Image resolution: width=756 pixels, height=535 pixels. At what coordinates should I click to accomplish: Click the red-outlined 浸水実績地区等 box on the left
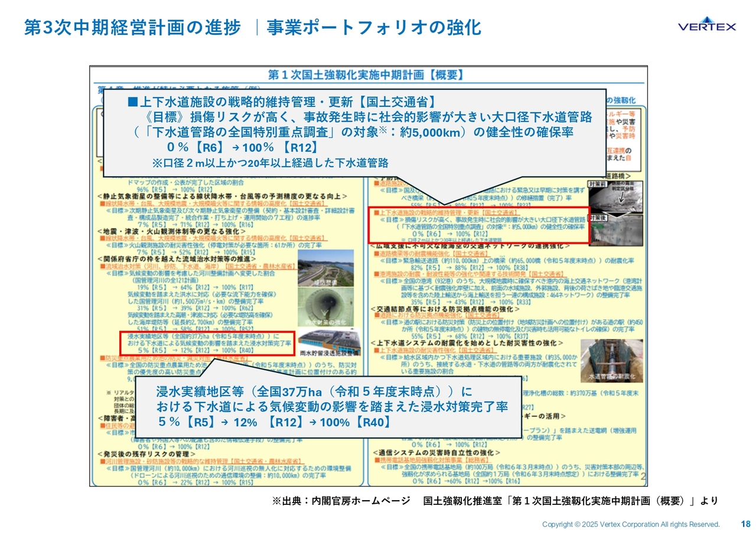[206, 342]
